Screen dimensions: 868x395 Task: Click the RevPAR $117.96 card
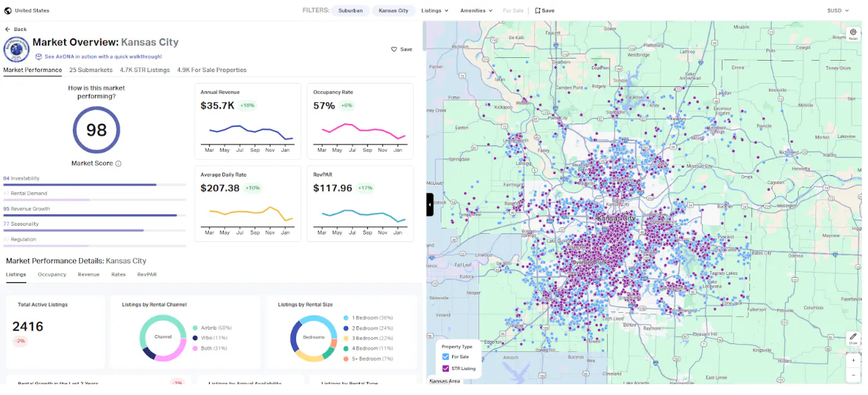pos(360,204)
